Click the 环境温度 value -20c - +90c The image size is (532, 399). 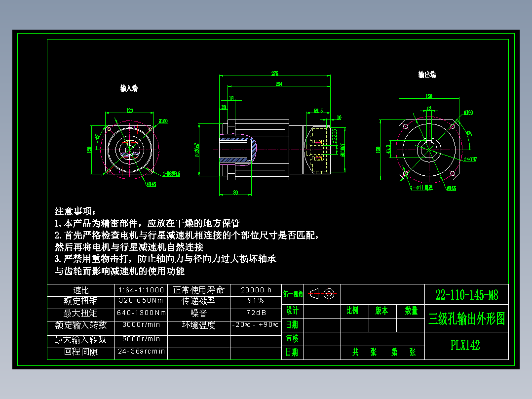pyautogui.click(x=255, y=325)
